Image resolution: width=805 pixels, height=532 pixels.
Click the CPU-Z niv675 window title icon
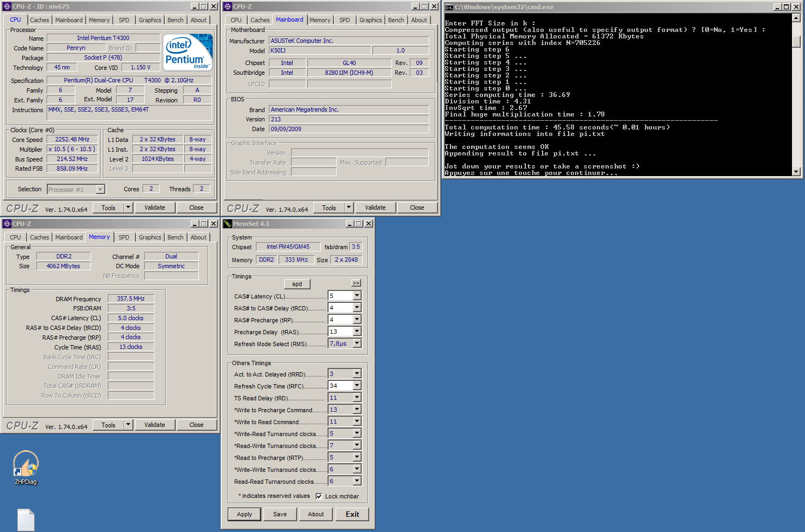coord(7,7)
